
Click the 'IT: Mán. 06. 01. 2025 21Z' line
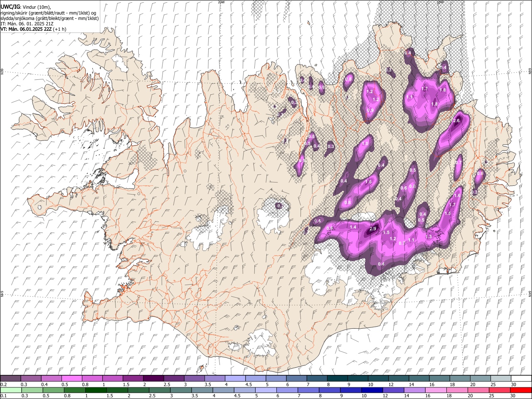pos(27,24)
